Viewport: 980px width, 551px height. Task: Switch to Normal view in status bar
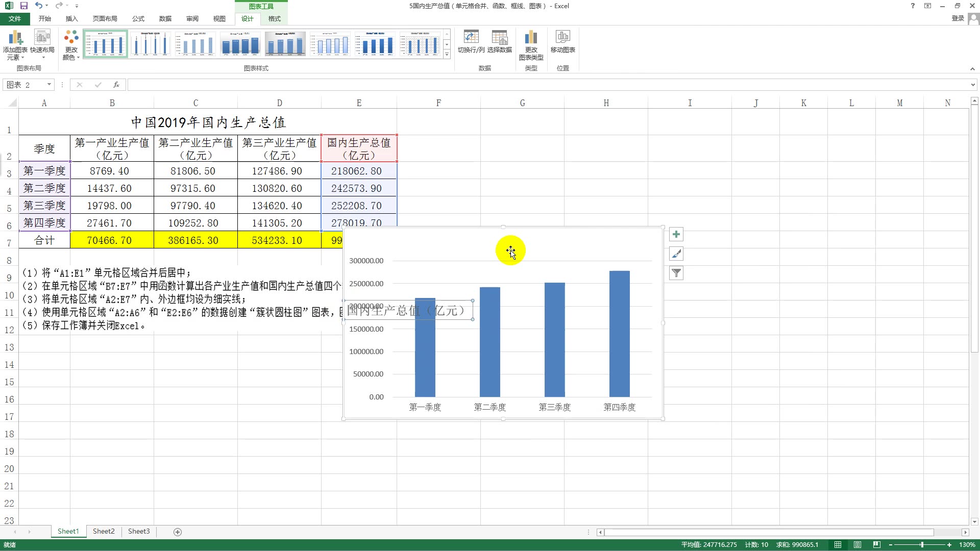click(838, 545)
